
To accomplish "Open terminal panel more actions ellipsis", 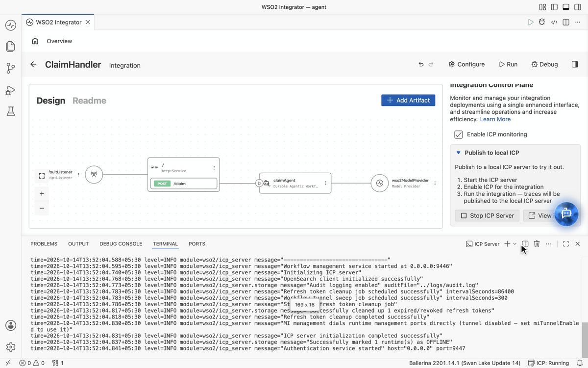I will (x=548, y=244).
